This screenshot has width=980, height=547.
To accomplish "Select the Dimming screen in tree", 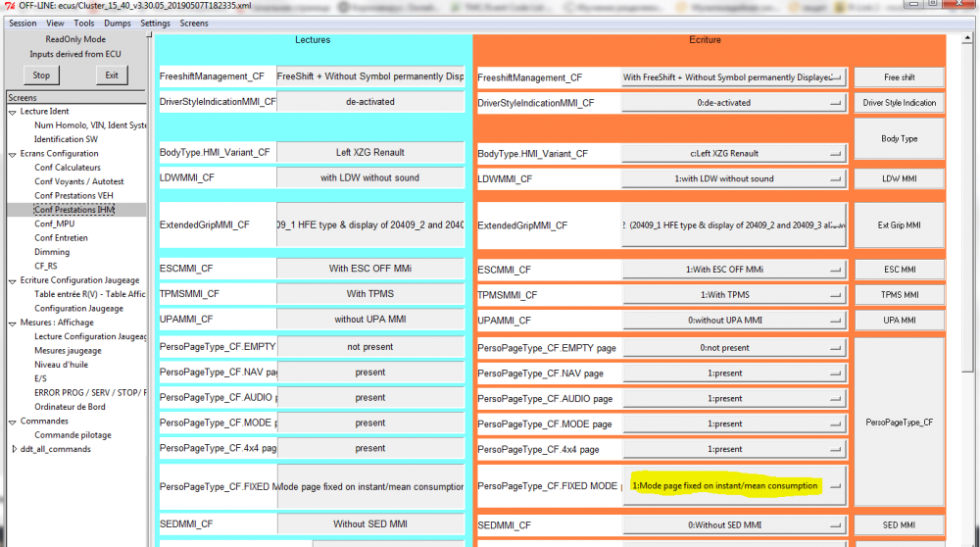I will click(x=52, y=252).
